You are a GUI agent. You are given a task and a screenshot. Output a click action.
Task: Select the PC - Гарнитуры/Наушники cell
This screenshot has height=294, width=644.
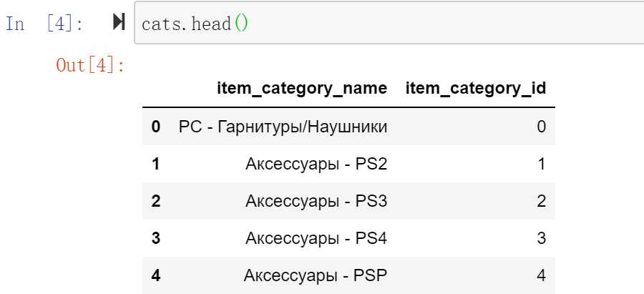point(283,127)
